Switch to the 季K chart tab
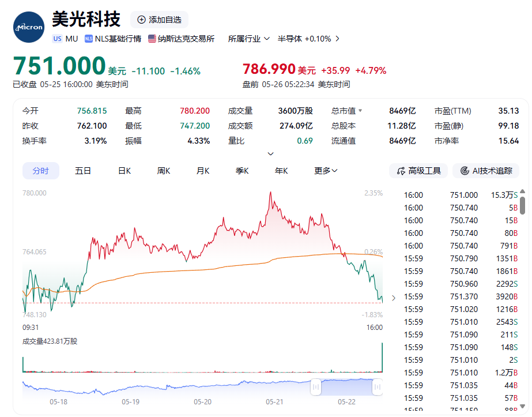The height and width of the screenshot is (417, 532). 242,171
